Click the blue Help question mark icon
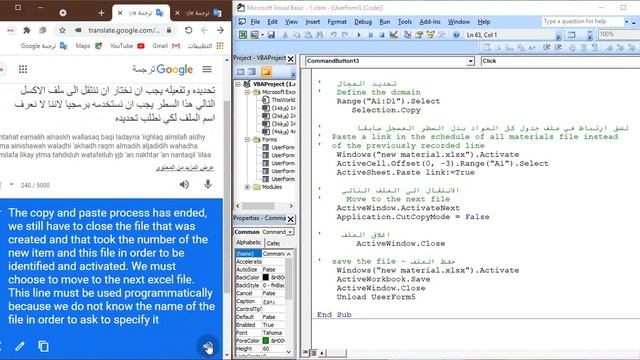 [x=456, y=35]
